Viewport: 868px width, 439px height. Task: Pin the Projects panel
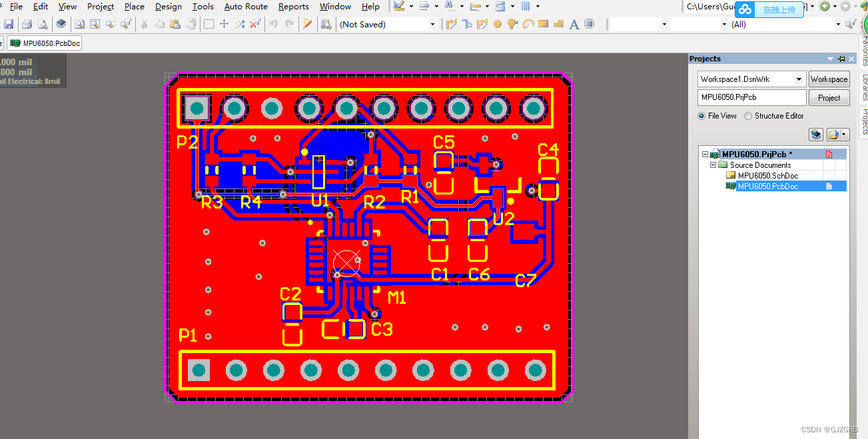pos(841,59)
